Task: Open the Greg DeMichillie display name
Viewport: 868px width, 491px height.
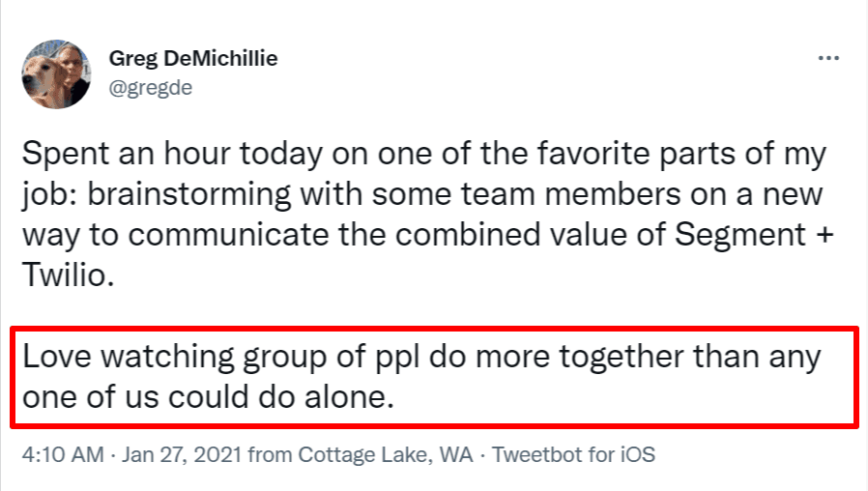Action: click(192, 58)
